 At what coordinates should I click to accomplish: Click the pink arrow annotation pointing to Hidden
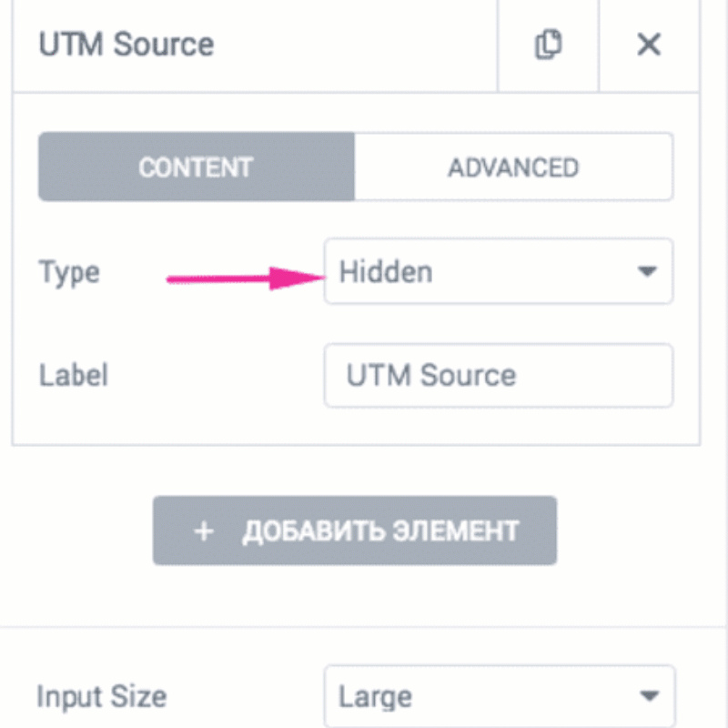tap(246, 278)
